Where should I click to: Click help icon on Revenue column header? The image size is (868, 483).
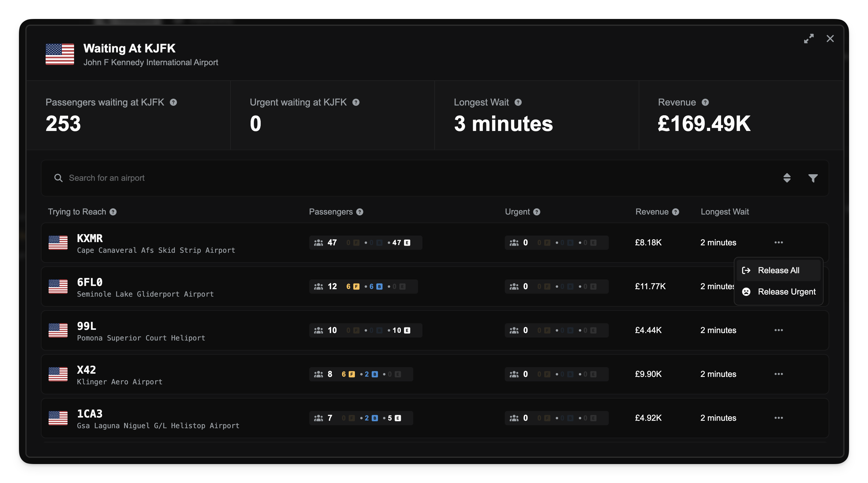[x=675, y=212]
